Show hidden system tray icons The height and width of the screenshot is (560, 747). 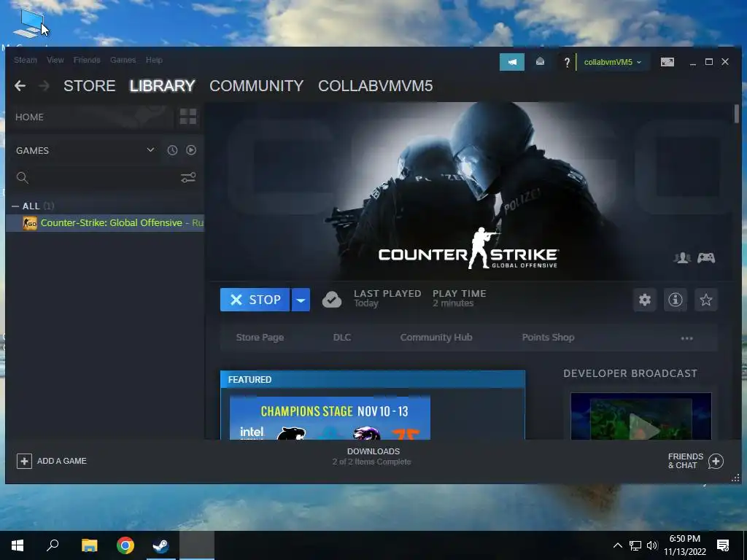pos(617,545)
